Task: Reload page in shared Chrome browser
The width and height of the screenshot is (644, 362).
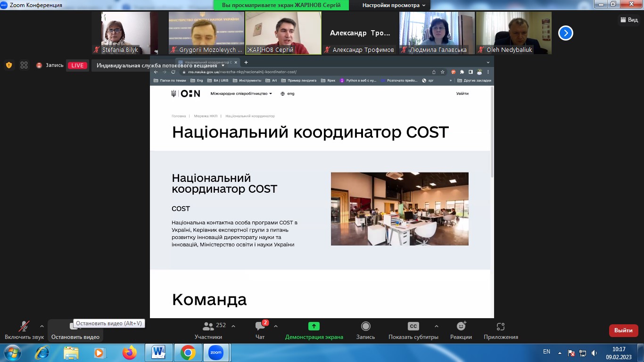Action: [173, 72]
